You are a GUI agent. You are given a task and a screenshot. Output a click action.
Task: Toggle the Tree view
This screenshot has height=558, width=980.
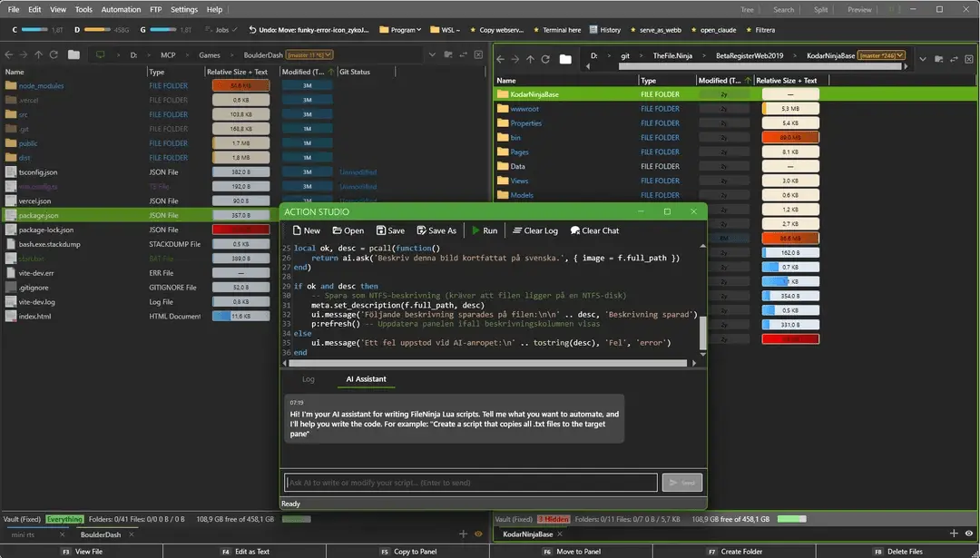[x=747, y=9]
